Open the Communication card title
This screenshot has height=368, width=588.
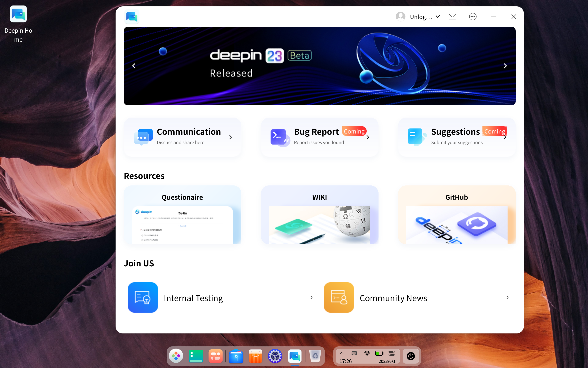(x=189, y=132)
